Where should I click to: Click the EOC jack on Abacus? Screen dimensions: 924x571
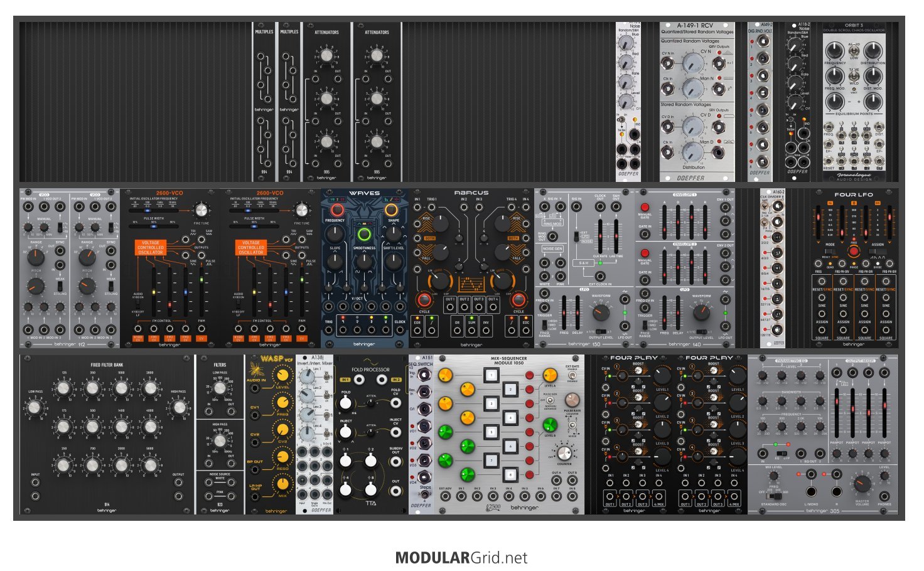[x=525, y=330]
